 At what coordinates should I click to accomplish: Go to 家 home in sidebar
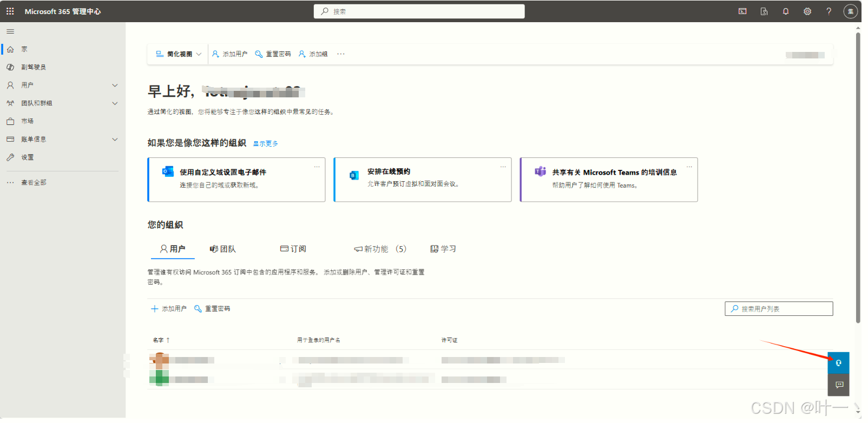[x=63, y=49]
